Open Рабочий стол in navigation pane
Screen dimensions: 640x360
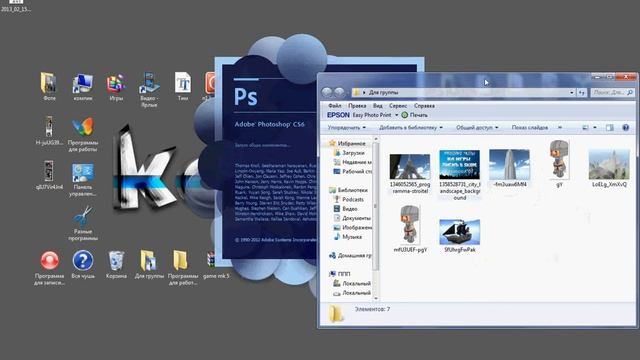353,171
